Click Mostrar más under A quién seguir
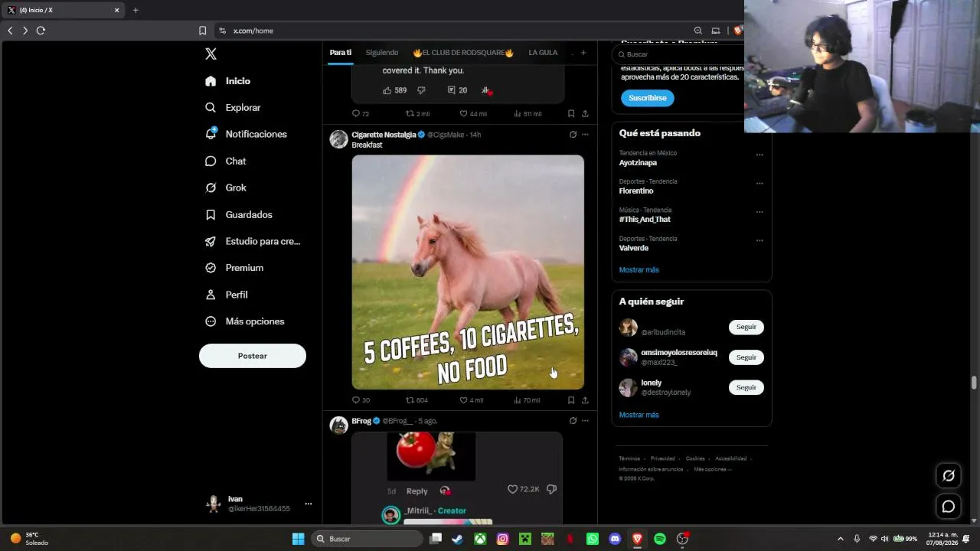Screen dimensions: 980x551 tap(639, 415)
